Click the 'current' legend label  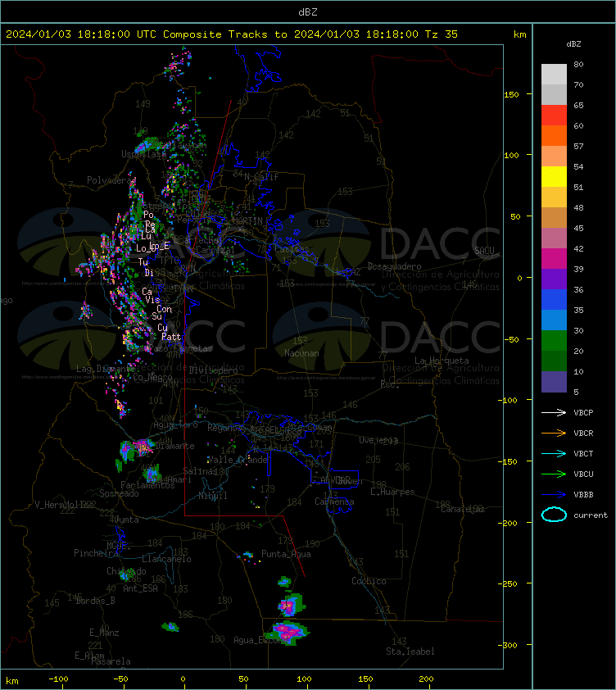(x=591, y=515)
